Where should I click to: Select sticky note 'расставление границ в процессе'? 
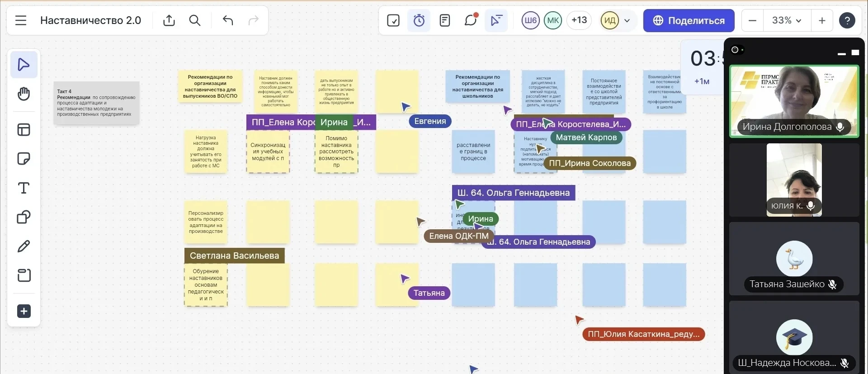[473, 151]
